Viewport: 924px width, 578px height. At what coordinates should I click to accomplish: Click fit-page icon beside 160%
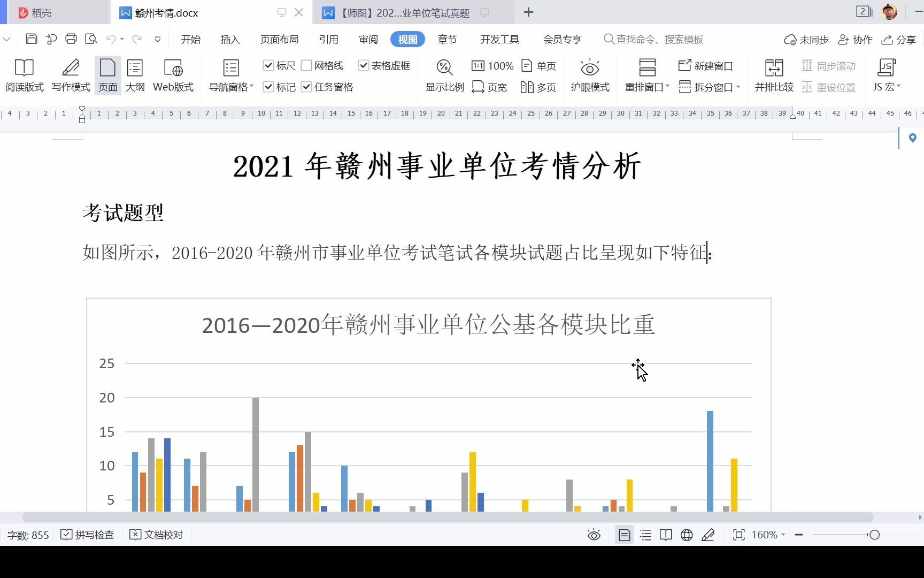738,535
